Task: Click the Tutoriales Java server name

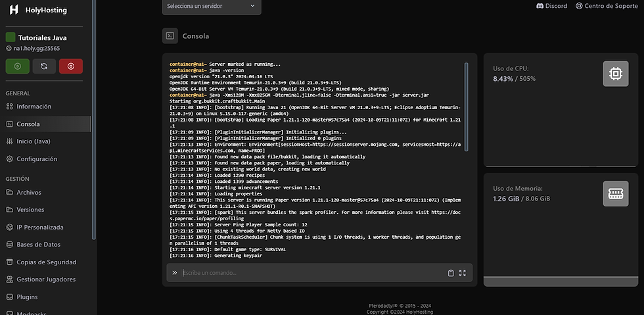Action: (x=42, y=38)
